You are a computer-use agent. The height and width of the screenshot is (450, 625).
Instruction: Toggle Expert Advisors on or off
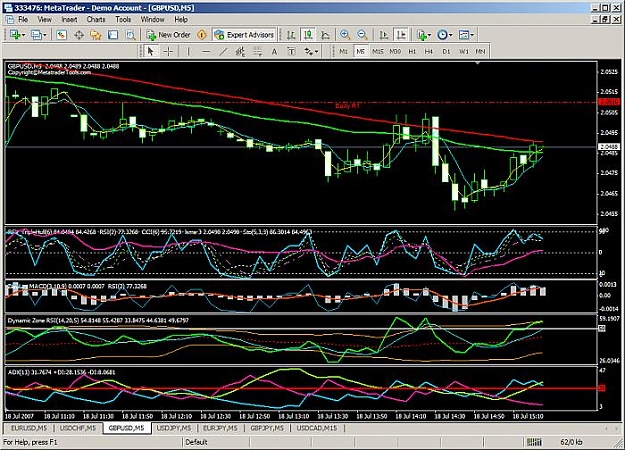244,35
